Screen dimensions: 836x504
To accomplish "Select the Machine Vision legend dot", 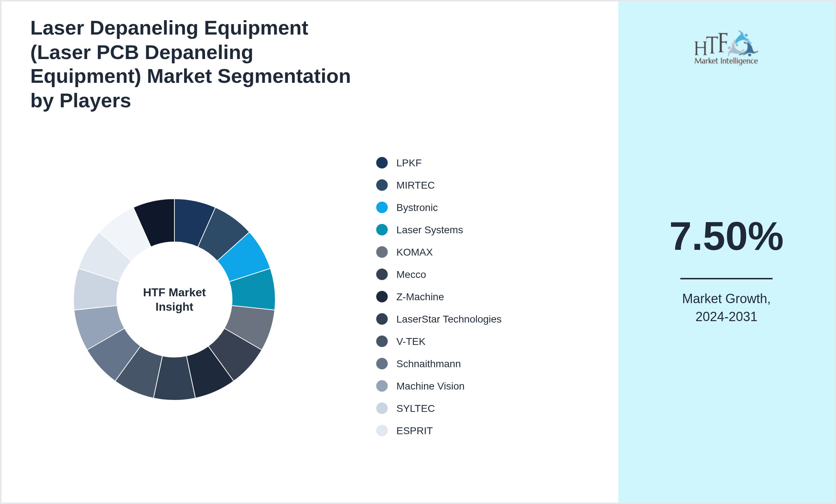I will (382, 386).
